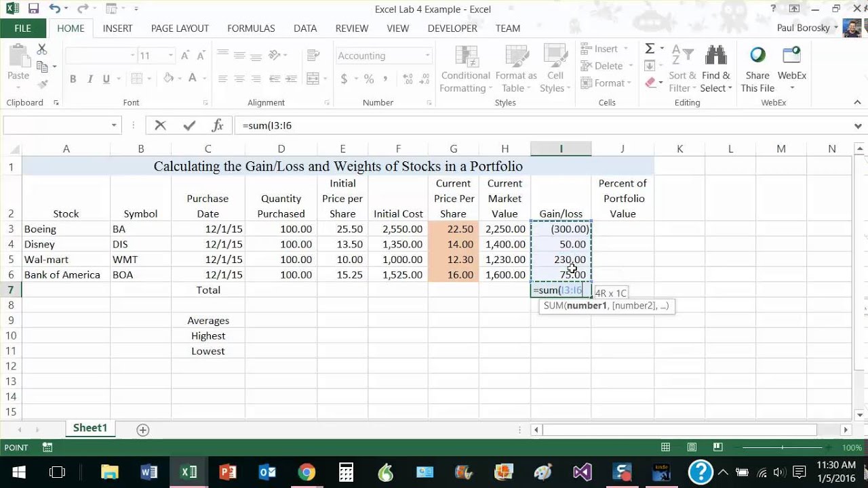Confirm formula with the checkmark Enter icon
The height and width of the screenshot is (488, 868).
[189, 125]
